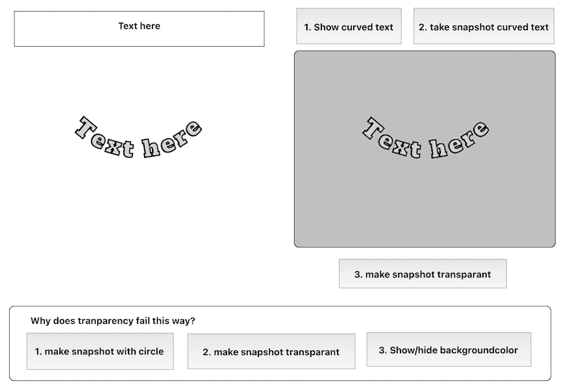Viewport: 566px width, 392px height.
Task: Click the final "e" of gray-snapshot curved text
Action: coord(480,129)
